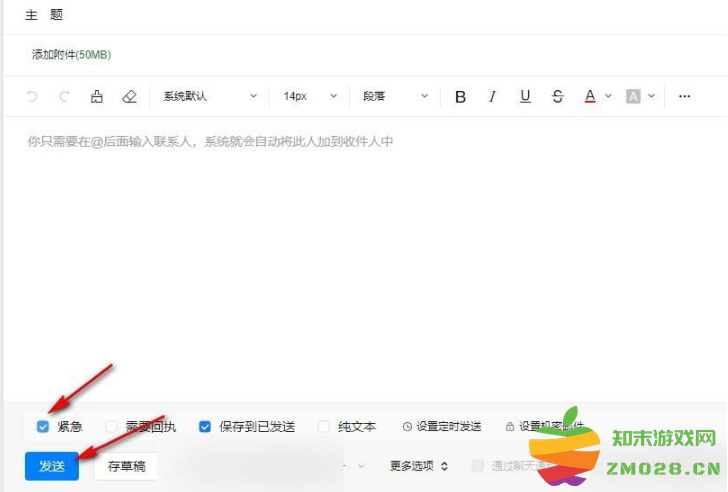Viewport: 728px width, 492px height.
Task: Open the 段落 paragraph style dropdown
Action: (395, 96)
